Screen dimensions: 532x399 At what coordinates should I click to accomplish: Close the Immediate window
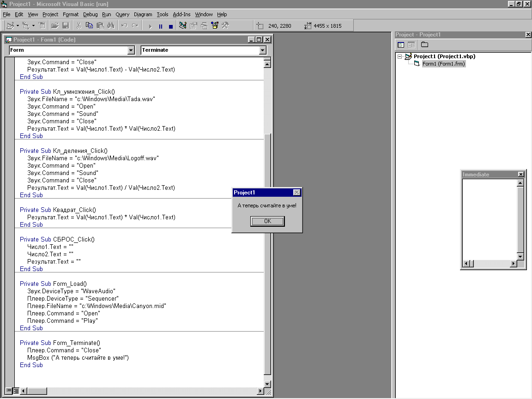[x=521, y=175]
